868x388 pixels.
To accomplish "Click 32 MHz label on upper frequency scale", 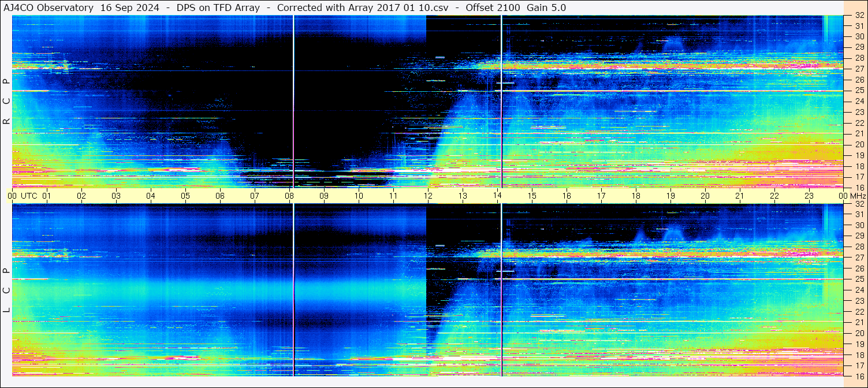I will pos(859,16).
